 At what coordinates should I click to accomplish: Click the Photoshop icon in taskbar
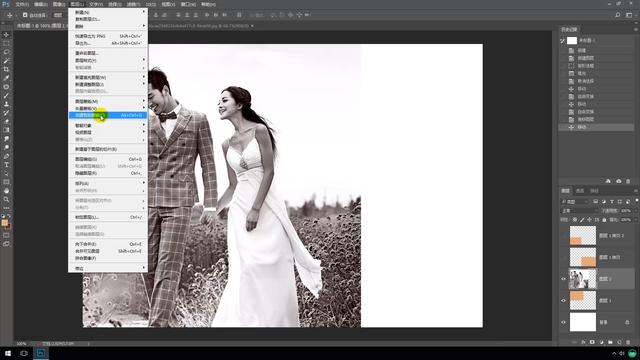click(x=41, y=353)
